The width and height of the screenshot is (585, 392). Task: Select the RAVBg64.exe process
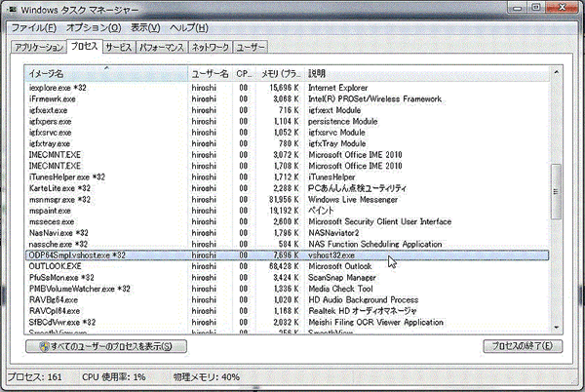[287, 300]
